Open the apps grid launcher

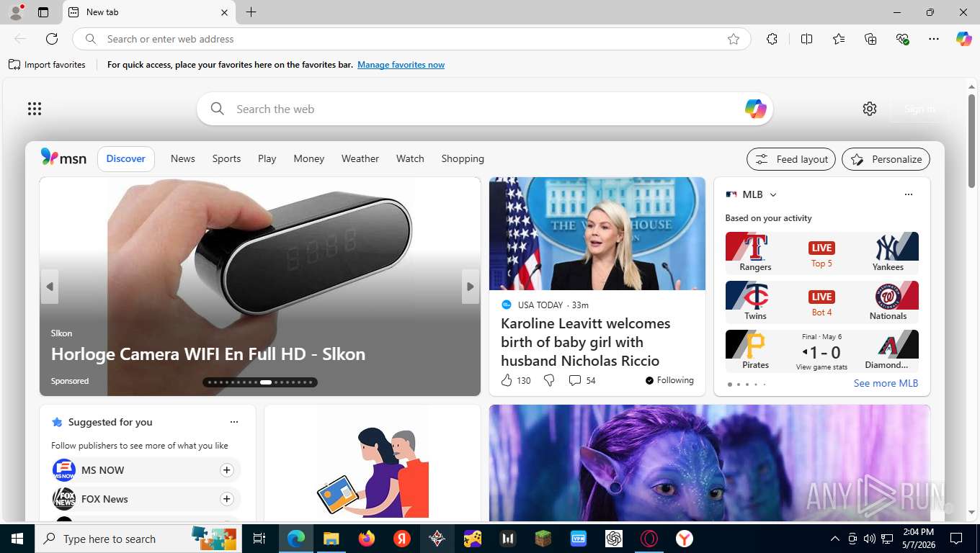(x=35, y=109)
